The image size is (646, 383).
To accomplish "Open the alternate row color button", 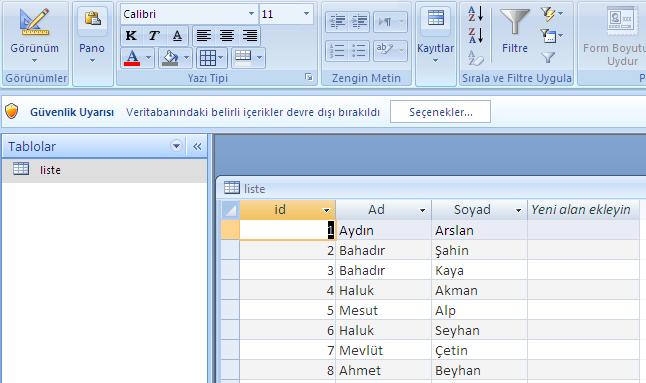I will click(248, 57).
